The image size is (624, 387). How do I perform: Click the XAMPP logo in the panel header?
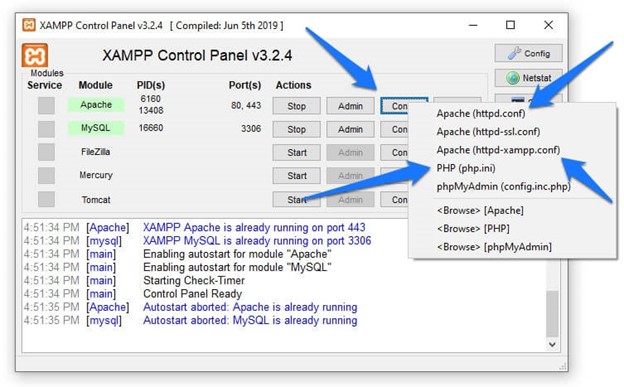[35, 55]
